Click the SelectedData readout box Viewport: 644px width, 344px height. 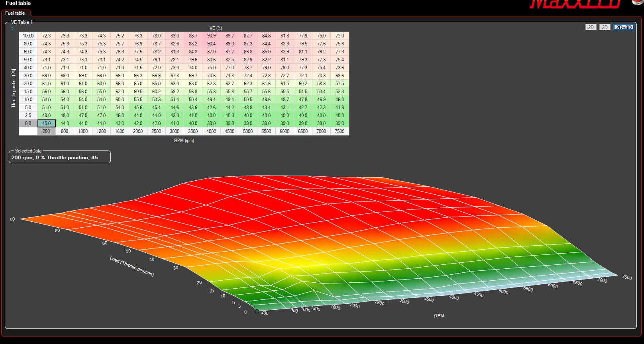pyautogui.click(x=60, y=157)
